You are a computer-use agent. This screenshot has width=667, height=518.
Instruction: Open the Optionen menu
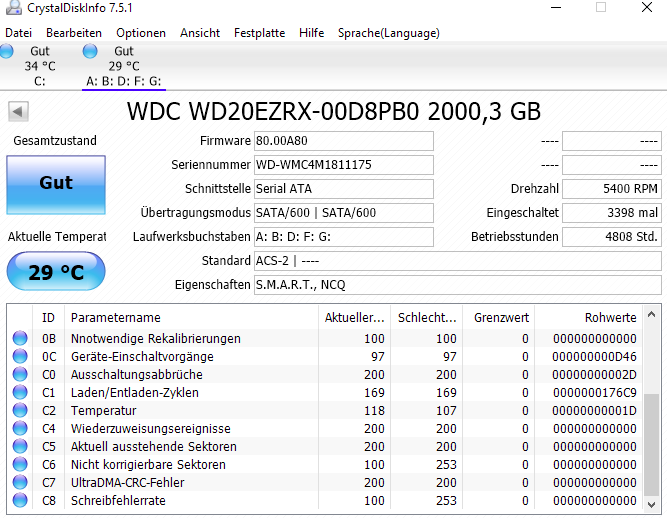[141, 33]
